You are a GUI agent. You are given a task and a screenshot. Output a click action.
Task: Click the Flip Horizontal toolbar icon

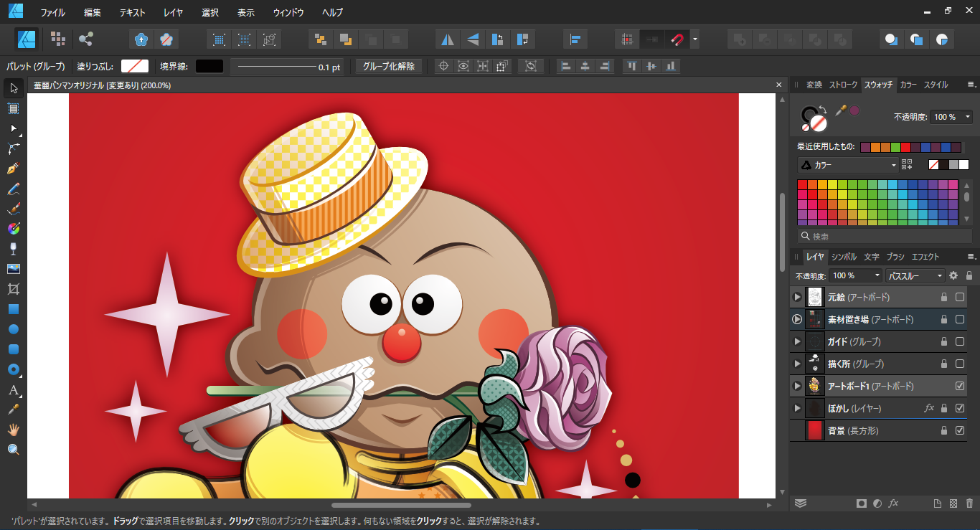[x=448, y=39]
